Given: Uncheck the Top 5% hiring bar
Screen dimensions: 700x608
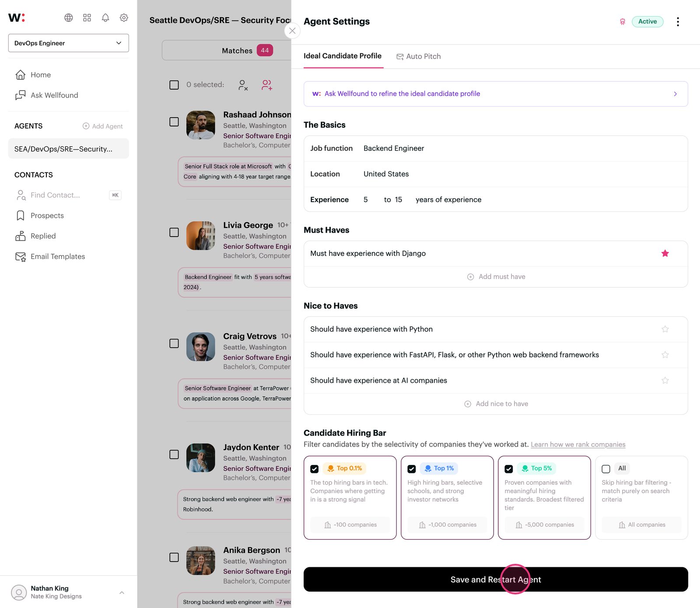Looking at the screenshot, I should (x=508, y=469).
